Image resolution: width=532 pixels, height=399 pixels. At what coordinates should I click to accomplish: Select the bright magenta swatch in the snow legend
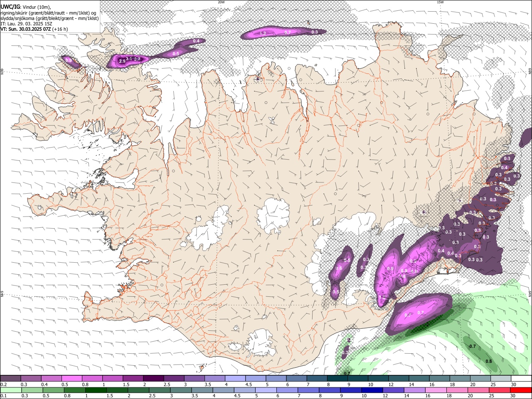point(72,378)
